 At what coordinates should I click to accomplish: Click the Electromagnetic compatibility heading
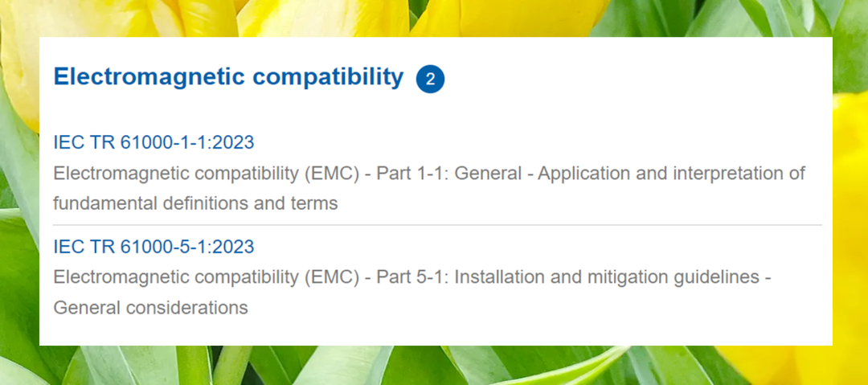coord(227,77)
